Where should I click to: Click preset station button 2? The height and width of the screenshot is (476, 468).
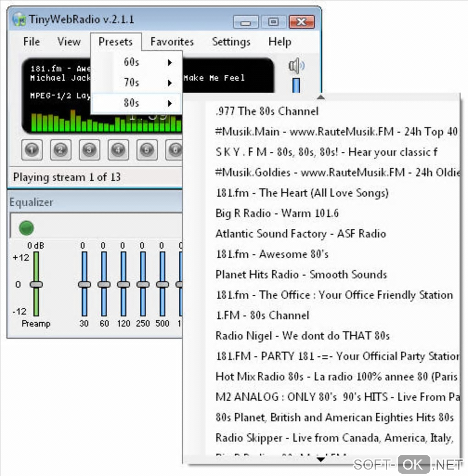pyautogui.click(x=61, y=149)
